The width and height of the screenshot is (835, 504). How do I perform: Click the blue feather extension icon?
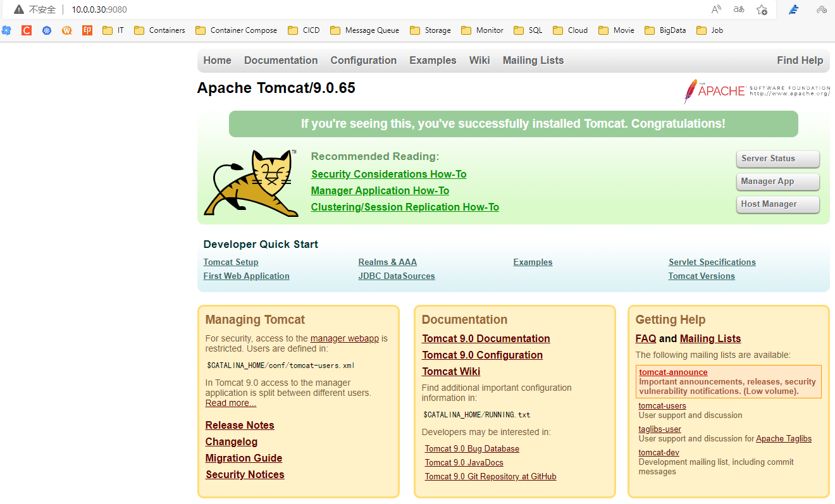pos(793,9)
